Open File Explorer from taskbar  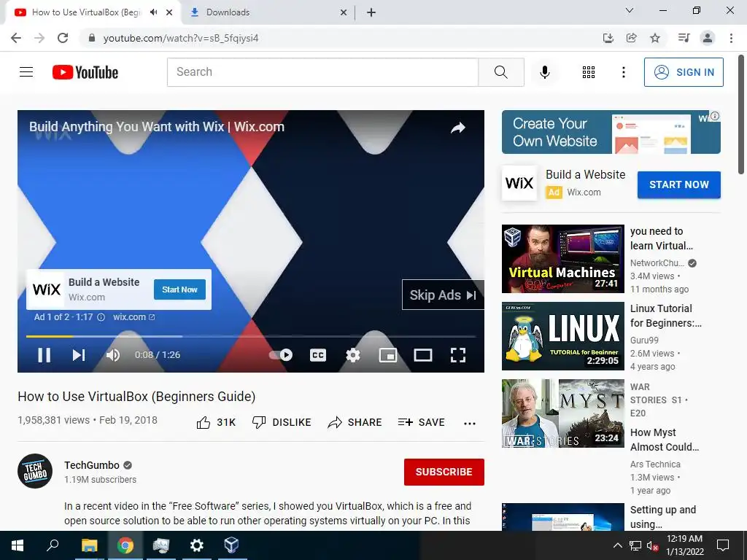pos(89,545)
